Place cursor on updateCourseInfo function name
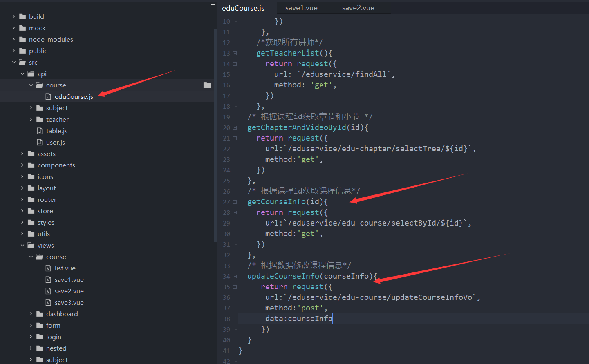Image resolution: width=589 pixels, height=364 pixels. coord(283,276)
